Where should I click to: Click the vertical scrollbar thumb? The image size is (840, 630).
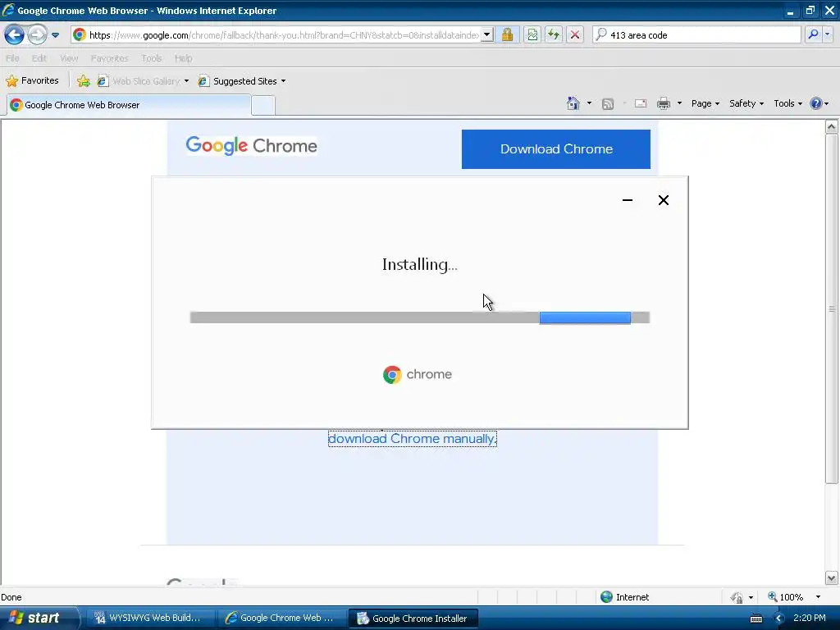(x=831, y=308)
